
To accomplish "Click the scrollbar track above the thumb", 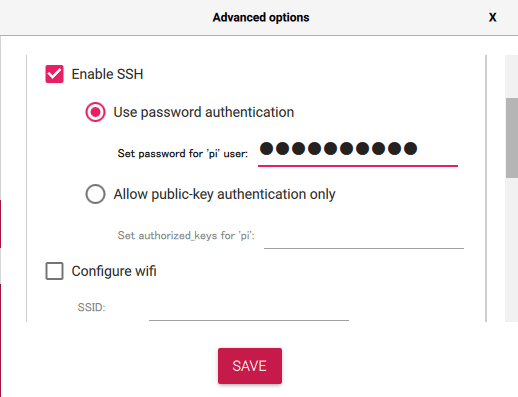I will click(x=512, y=77).
